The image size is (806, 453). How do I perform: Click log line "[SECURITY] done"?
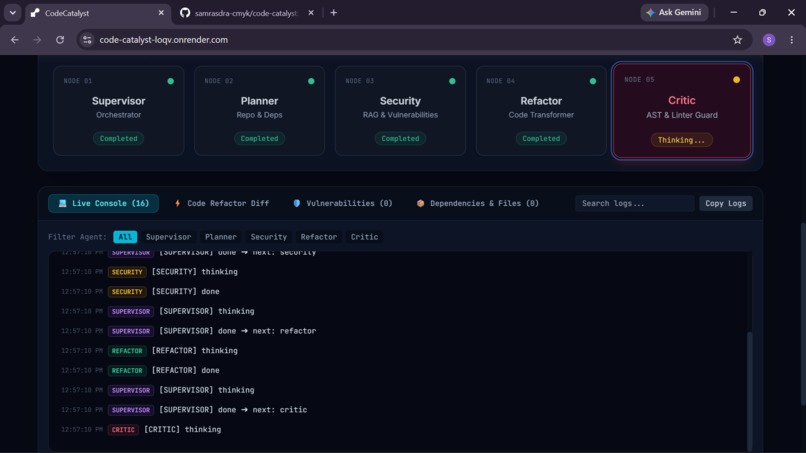186,292
